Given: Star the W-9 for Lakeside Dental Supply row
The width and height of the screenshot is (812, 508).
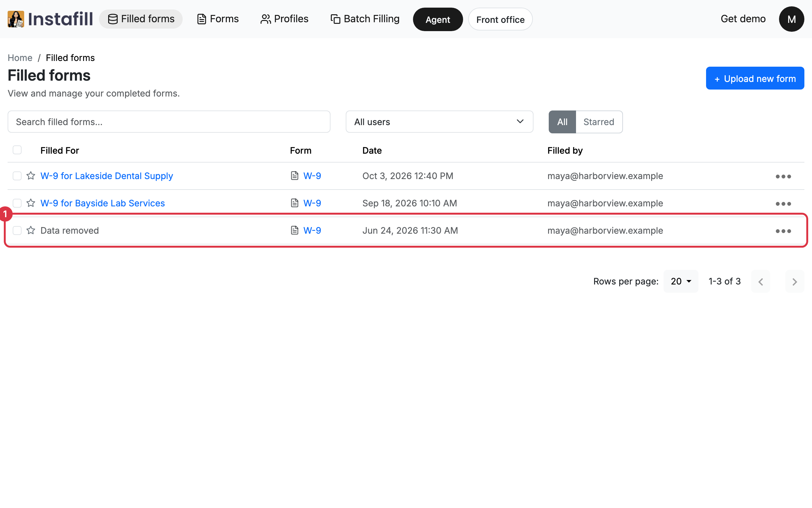Looking at the screenshot, I should click(x=31, y=176).
